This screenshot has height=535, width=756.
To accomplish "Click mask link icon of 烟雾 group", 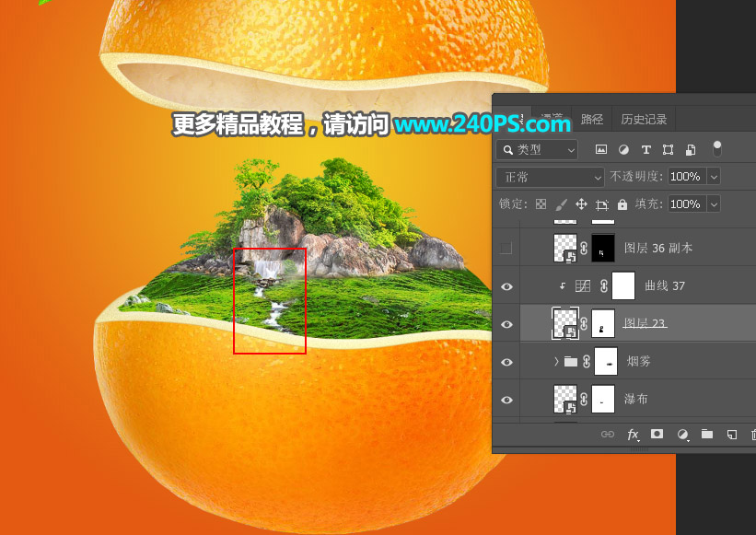I will (x=587, y=361).
